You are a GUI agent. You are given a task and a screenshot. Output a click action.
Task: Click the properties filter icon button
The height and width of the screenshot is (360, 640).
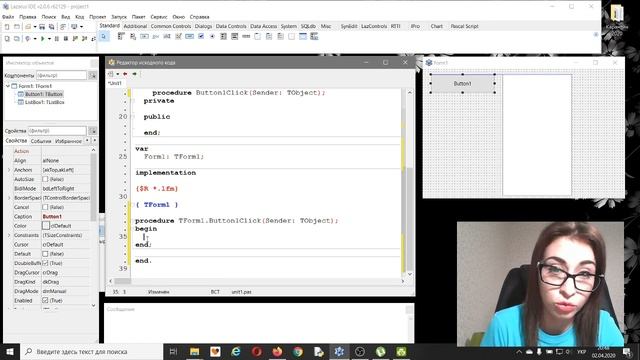point(93,131)
